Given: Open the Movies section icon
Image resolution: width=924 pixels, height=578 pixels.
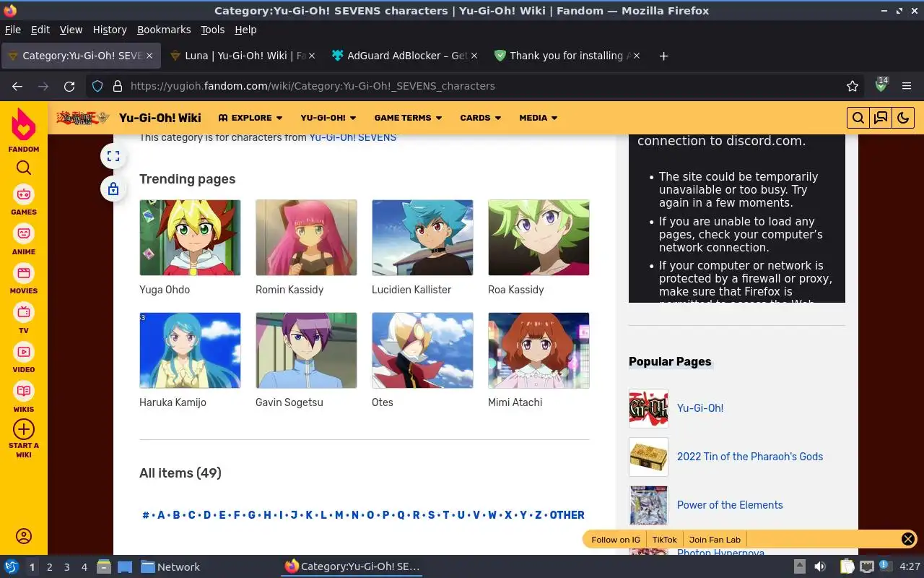Looking at the screenshot, I should (x=24, y=273).
